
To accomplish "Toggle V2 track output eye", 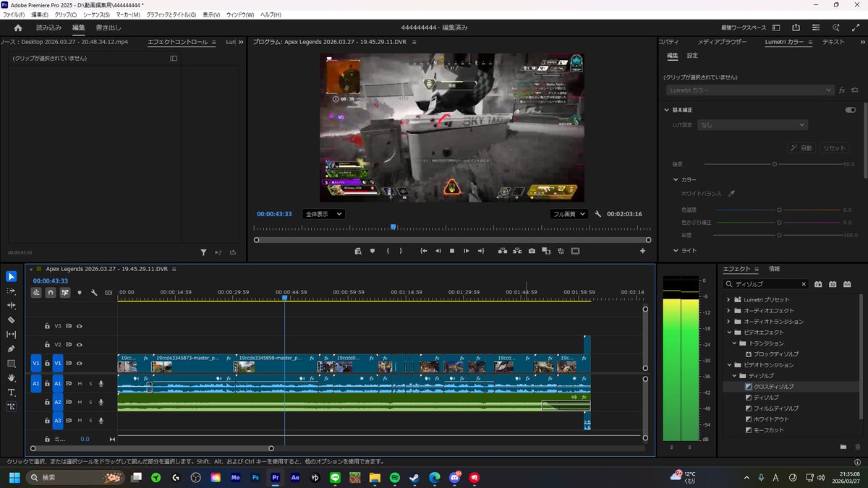I will tap(80, 345).
